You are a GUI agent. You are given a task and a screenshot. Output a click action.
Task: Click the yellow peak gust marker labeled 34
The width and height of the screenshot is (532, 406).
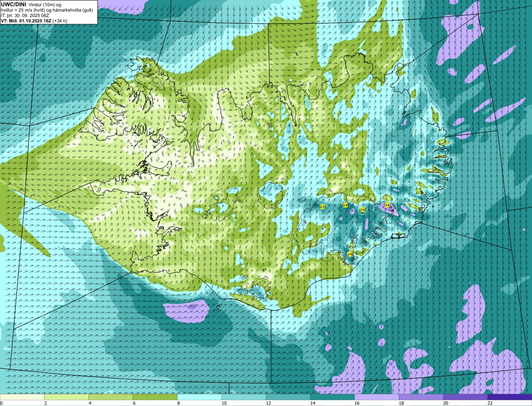[x=387, y=205]
